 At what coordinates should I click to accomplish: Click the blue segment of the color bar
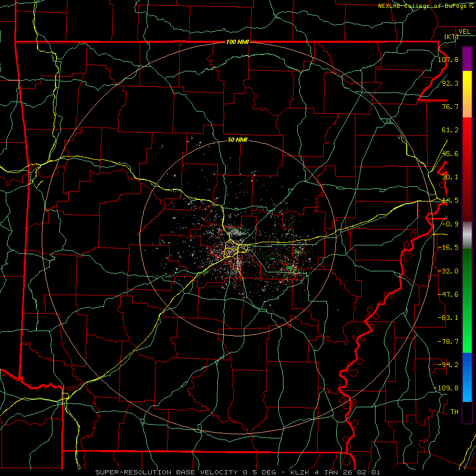pyautogui.click(x=467, y=377)
